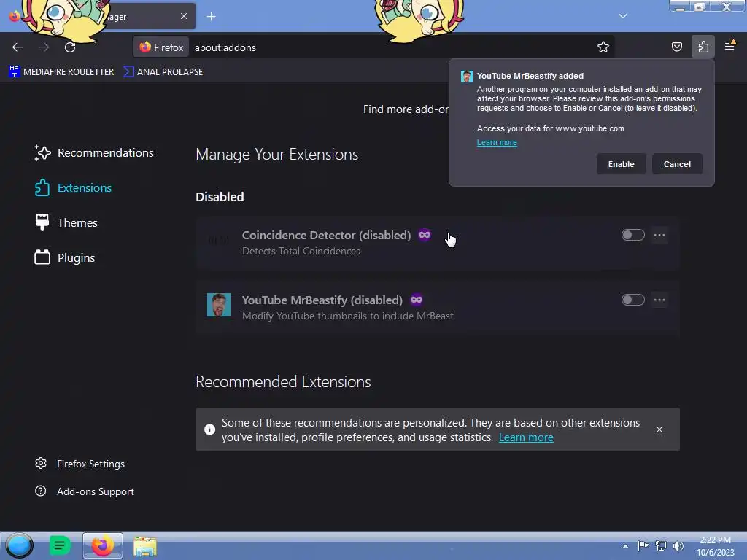Viewport: 747px width, 560px height.
Task: Click the info icon in recommendations notice
Action: (209, 429)
